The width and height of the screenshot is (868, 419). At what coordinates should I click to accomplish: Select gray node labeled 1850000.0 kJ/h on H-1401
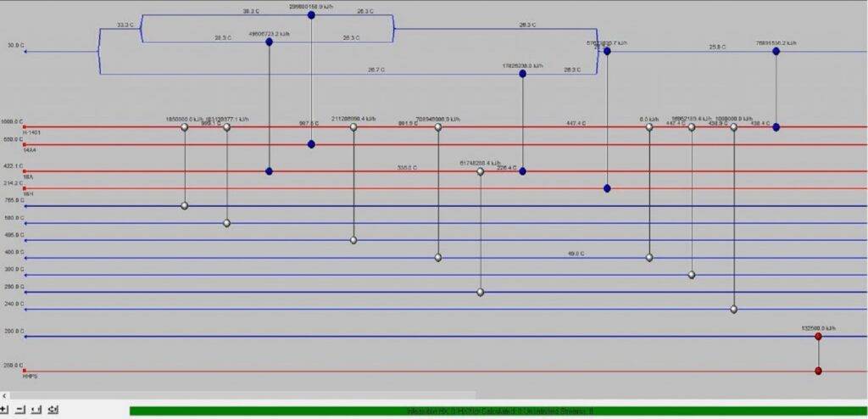(x=184, y=127)
